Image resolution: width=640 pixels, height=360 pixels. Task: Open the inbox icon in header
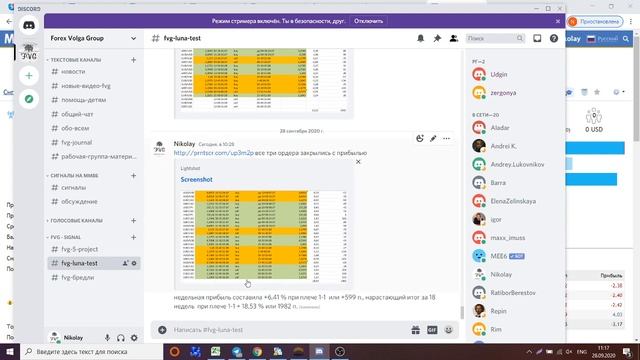pos(537,38)
